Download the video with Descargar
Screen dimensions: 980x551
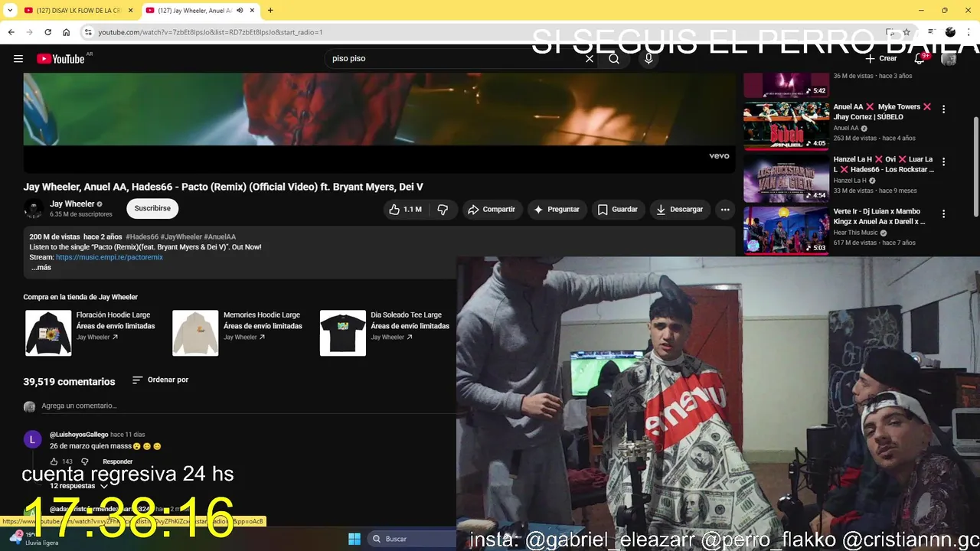680,209
